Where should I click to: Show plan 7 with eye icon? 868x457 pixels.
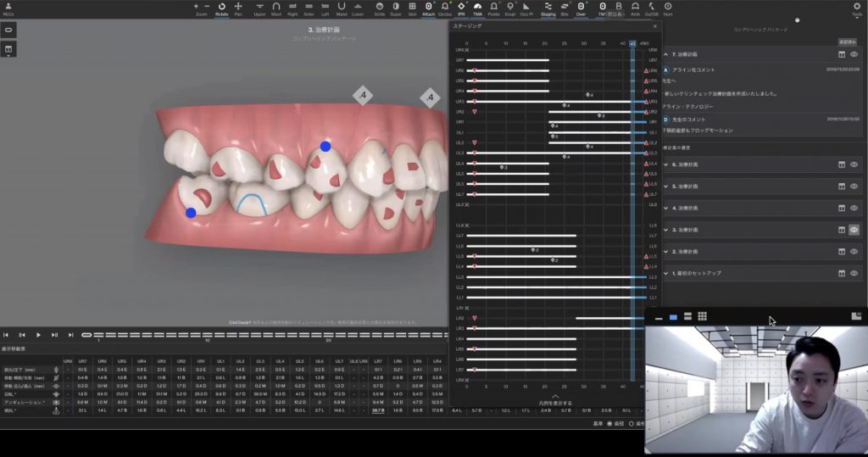(x=854, y=54)
